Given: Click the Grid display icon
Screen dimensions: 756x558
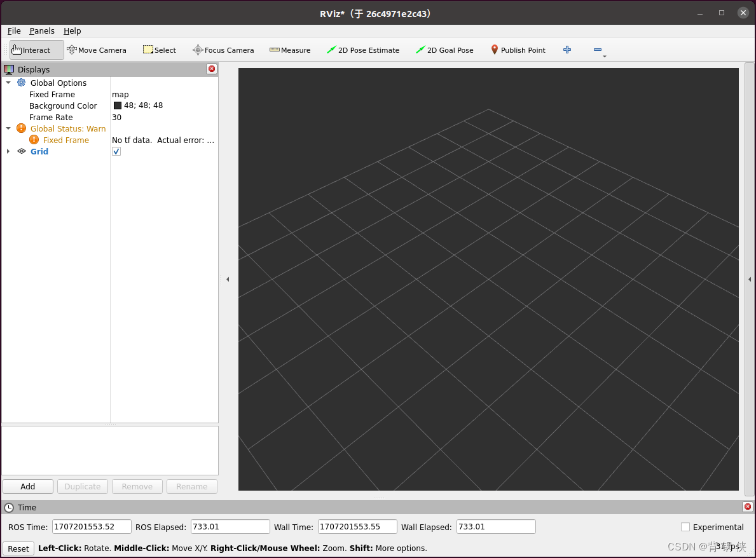Looking at the screenshot, I should (22, 151).
